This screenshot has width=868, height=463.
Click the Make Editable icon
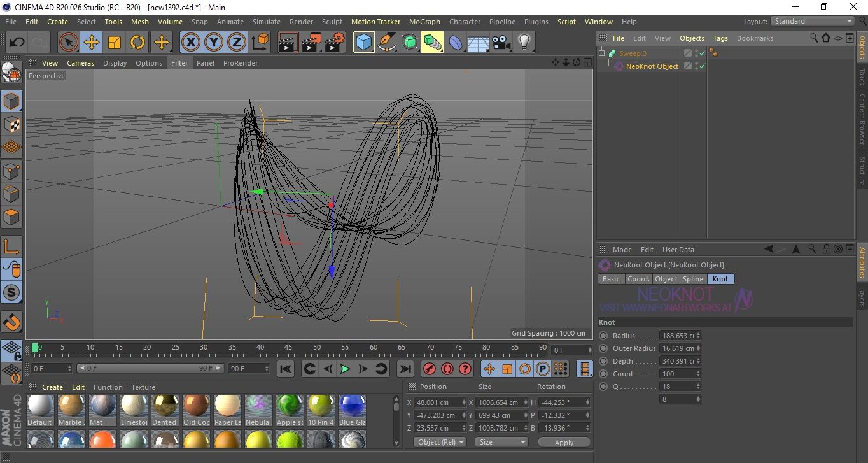11,73
